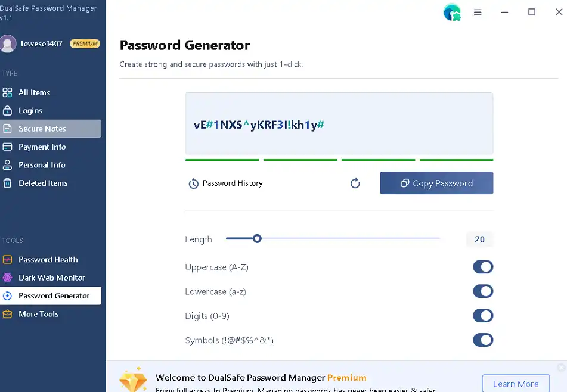
Task: Click the DualSafe logo in the titlebar
Action: [x=451, y=12]
